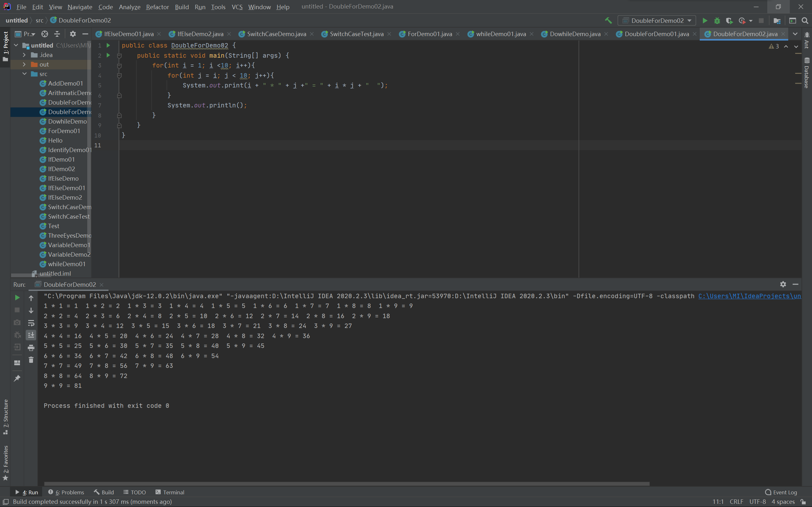
Task: Click the locate-file target icon in Project panel
Action: [45, 34]
